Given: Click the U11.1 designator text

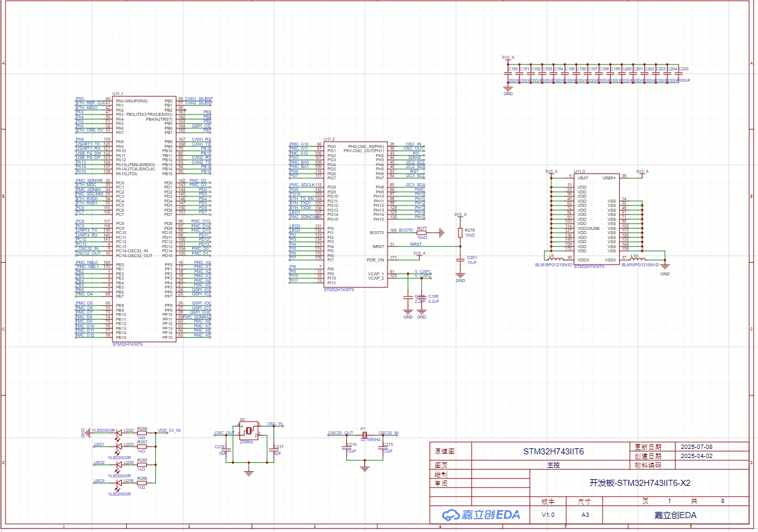Looking at the screenshot, I should pos(118,93).
